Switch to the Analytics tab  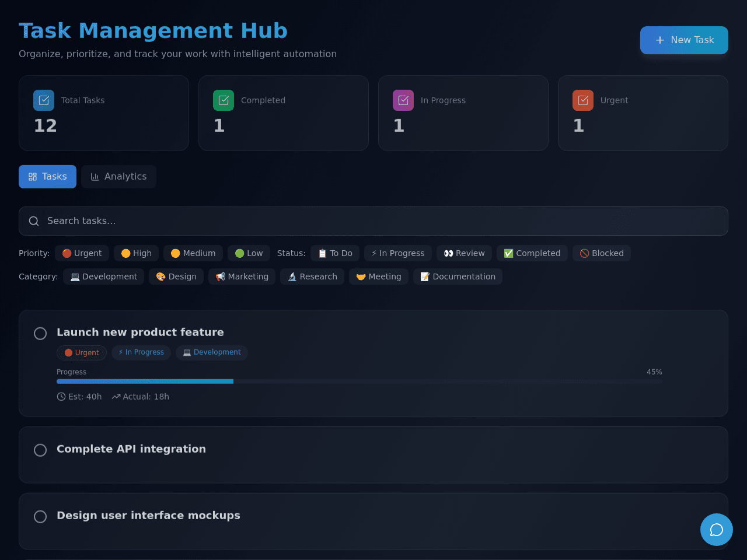pos(118,177)
